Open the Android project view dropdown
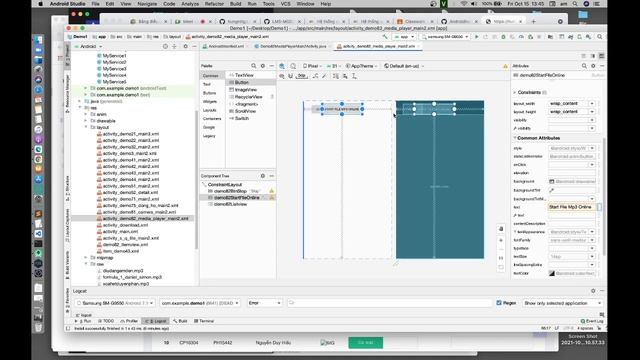Image resolution: width=640 pixels, height=360 pixels. [88, 47]
